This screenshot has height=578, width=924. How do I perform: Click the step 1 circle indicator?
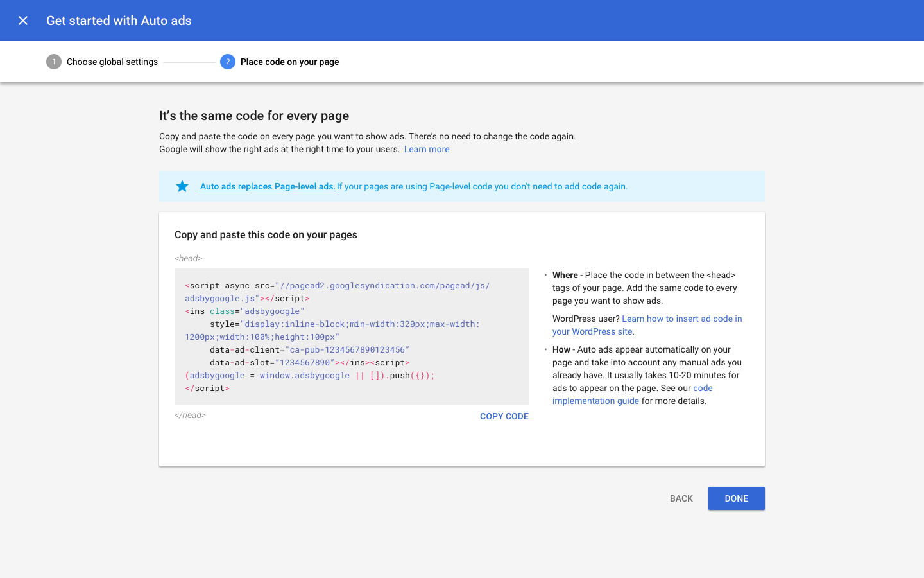[54, 62]
